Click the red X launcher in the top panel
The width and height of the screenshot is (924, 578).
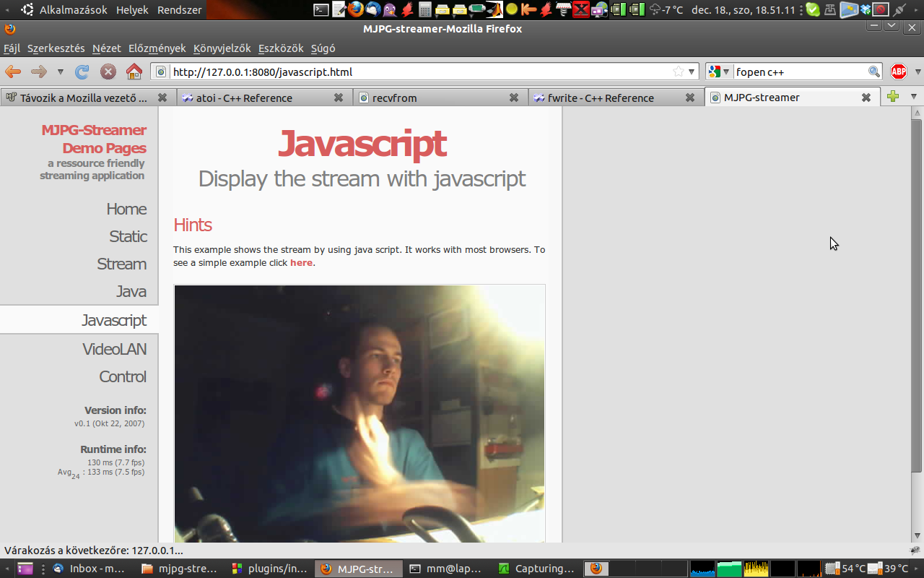pos(581,10)
